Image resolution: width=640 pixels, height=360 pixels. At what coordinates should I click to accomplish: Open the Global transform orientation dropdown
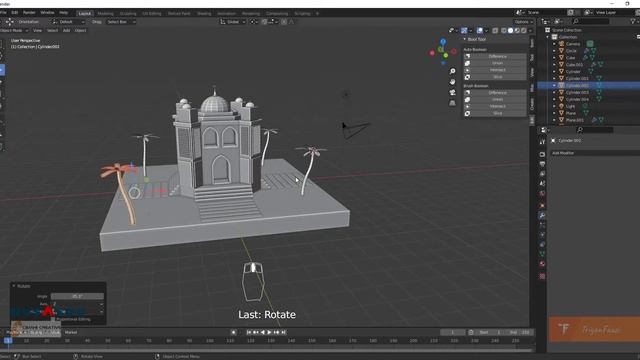[x=233, y=22]
